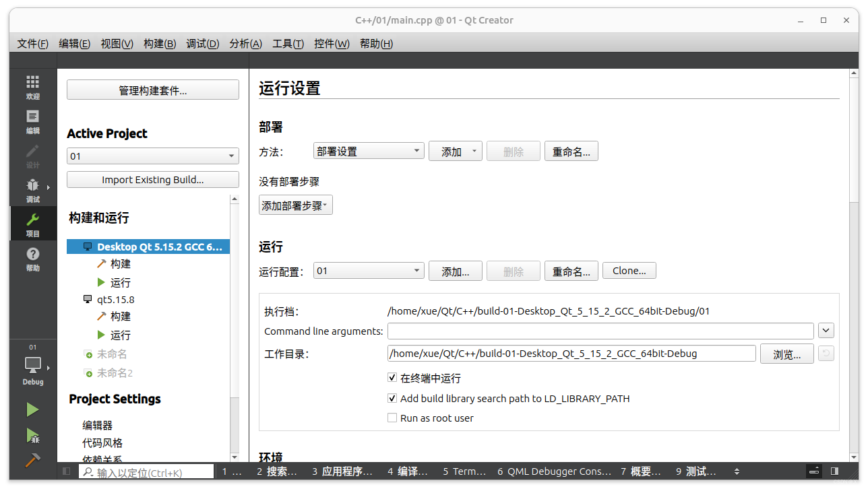Viewport: 868px width, 491px height.
Task: Click the Clone button
Action: [x=629, y=271]
